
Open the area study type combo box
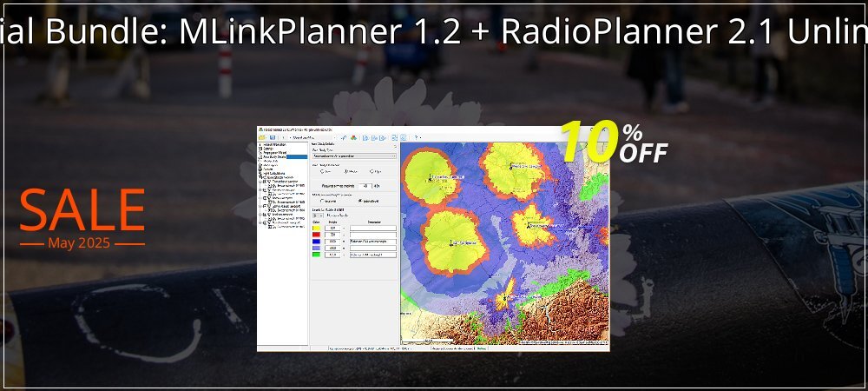pos(355,156)
